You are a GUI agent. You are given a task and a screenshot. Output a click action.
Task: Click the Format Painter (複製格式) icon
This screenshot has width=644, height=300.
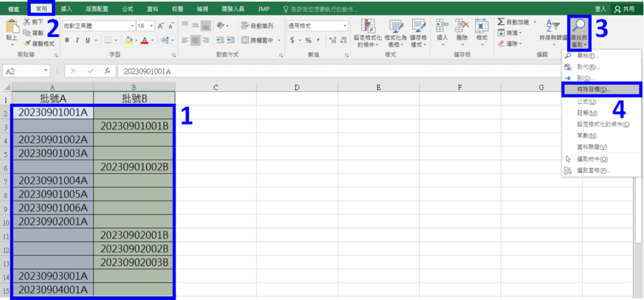(x=27, y=44)
